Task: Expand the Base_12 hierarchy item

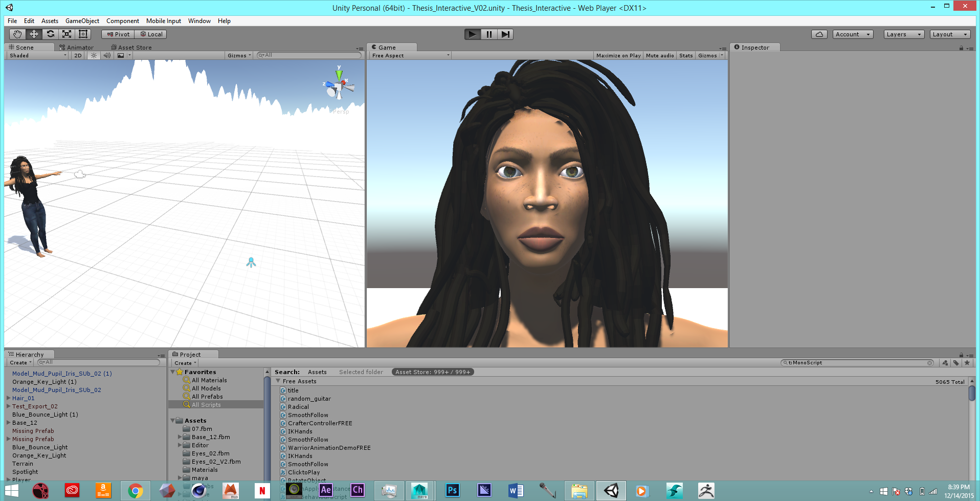Action: point(9,423)
